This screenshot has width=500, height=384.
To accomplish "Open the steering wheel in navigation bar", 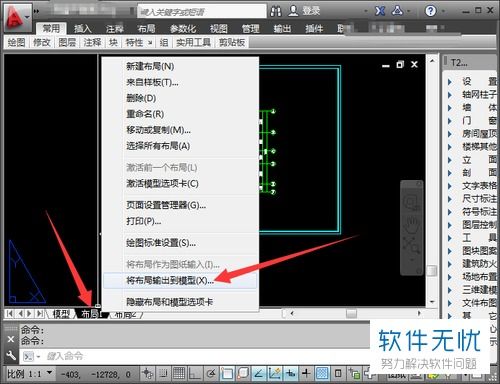I will tap(411, 202).
